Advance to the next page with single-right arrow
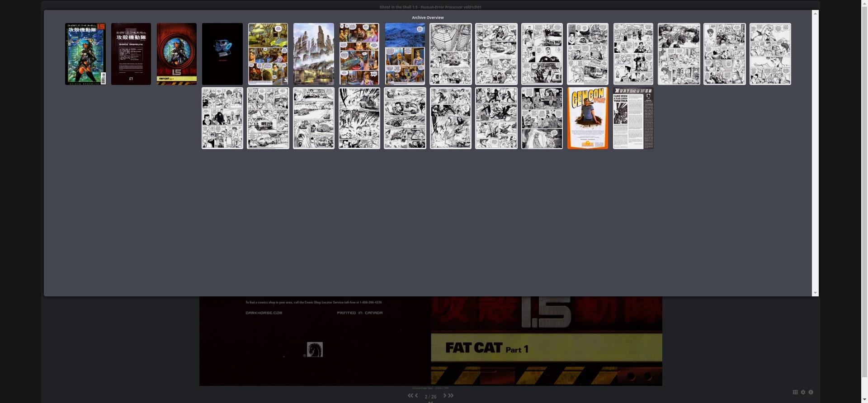This screenshot has width=868, height=403. (445, 396)
